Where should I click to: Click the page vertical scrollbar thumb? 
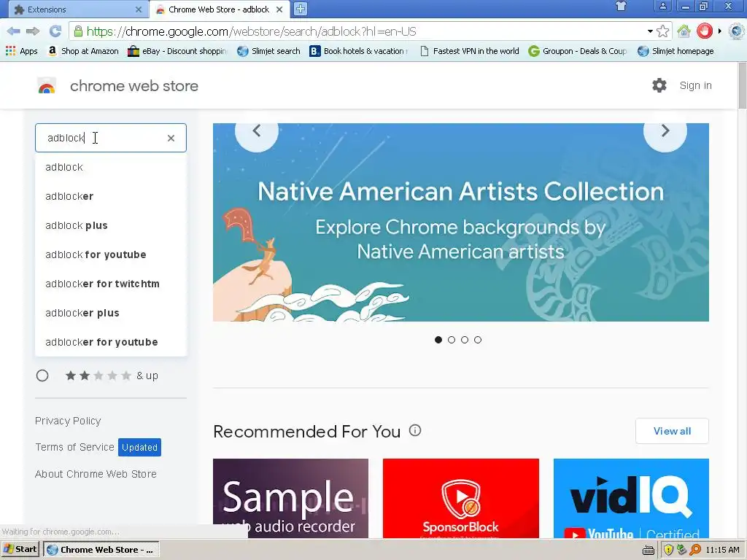pos(742,85)
